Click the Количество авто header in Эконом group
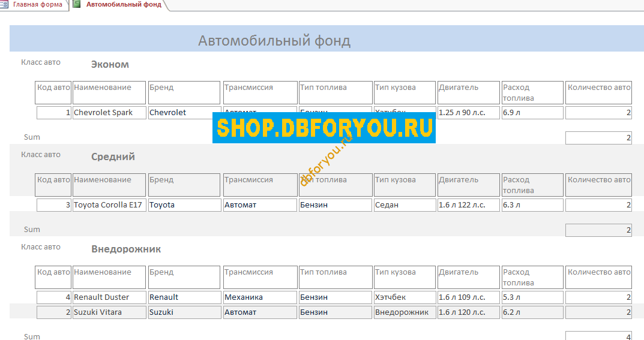This screenshot has width=644, height=340. pos(598,93)
